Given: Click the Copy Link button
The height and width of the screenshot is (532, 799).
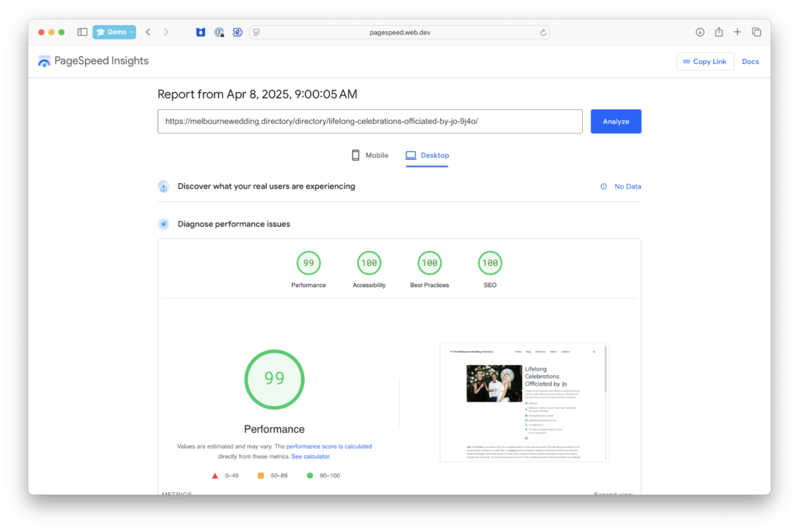Looking at the screenshot, I should (705, 61).
